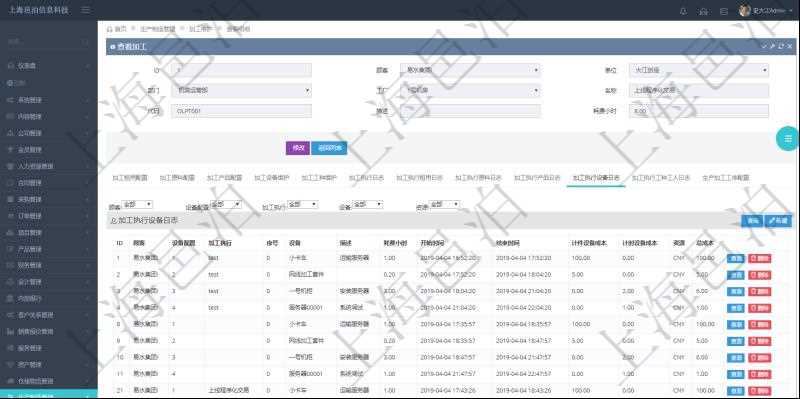Click red 删除 button for row ID 2
Viewport: 800px width, 399px height.
click(x=760, y=276)
